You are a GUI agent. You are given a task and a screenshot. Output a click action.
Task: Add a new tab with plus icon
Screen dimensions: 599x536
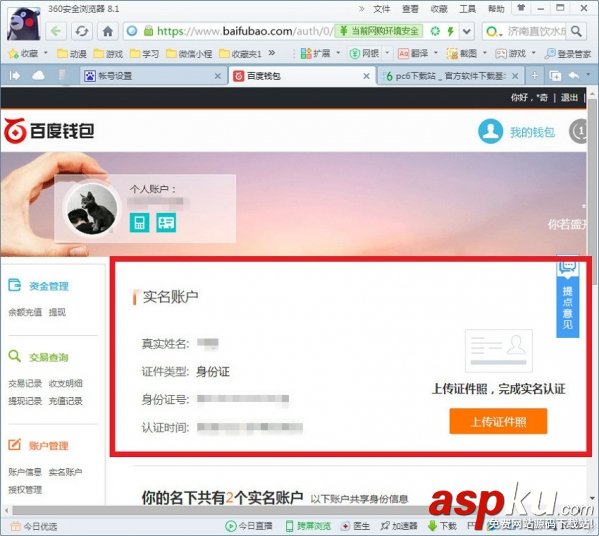[534, 76]
